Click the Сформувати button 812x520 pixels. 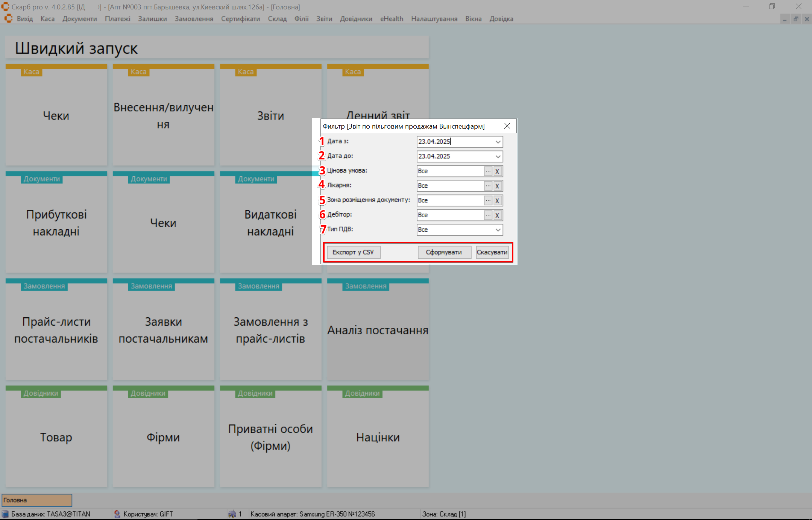click(444, 252)
